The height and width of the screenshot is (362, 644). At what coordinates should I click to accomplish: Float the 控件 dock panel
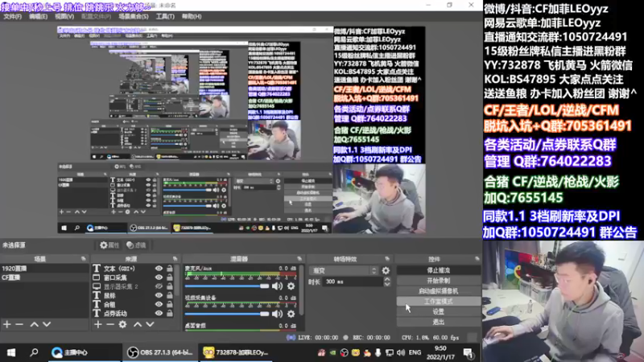tap(477, 259)
